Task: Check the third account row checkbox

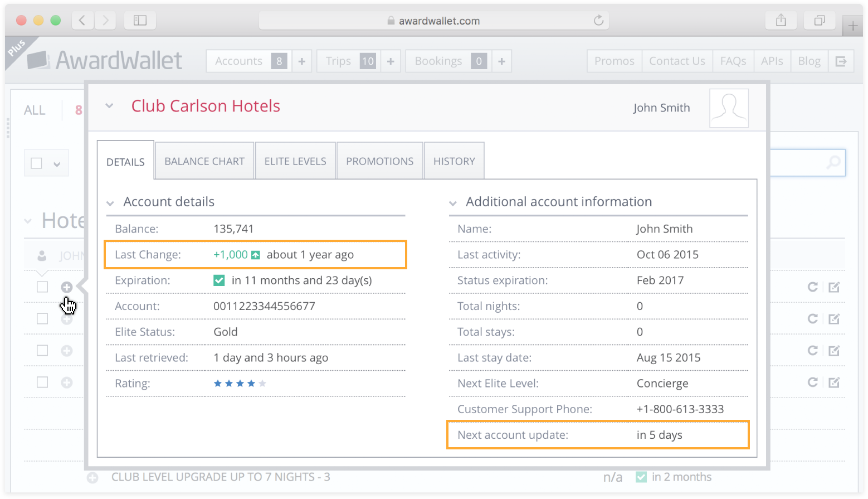Action: 42,350
